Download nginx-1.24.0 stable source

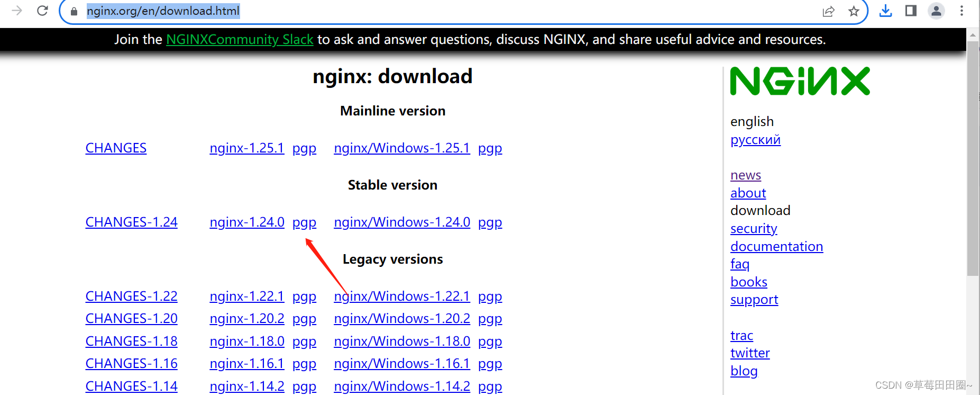tap(247, 222)
